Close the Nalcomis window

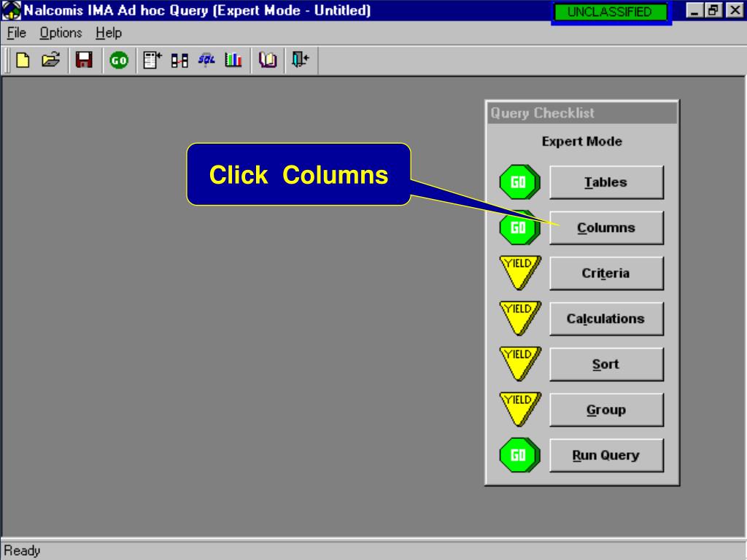tap(735, 10)
